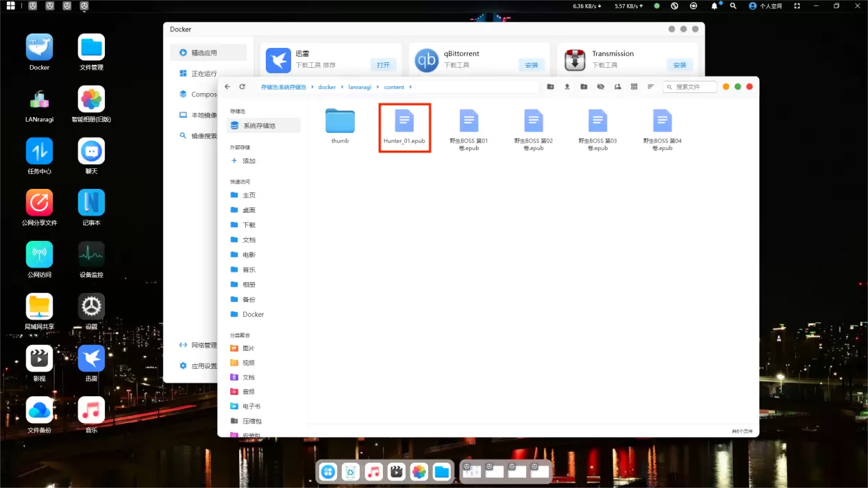
Task: Select 精选应用 in Docker sidebar
Action: 204,53
